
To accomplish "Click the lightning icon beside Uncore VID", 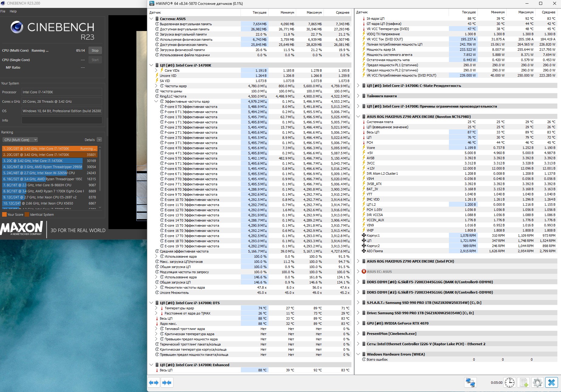I will click(x=157, y=76).
